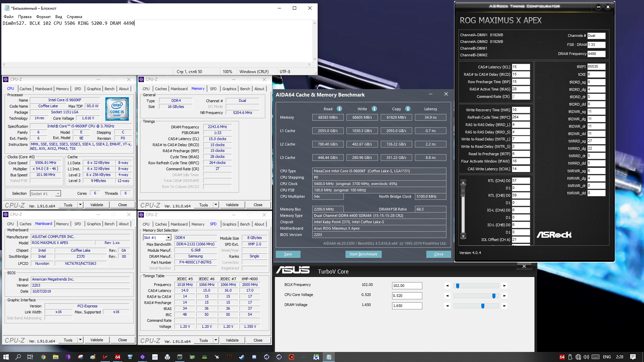Screen dimensions: 644x362
Task: Open the network tray icon
Action: click(578, 357)
